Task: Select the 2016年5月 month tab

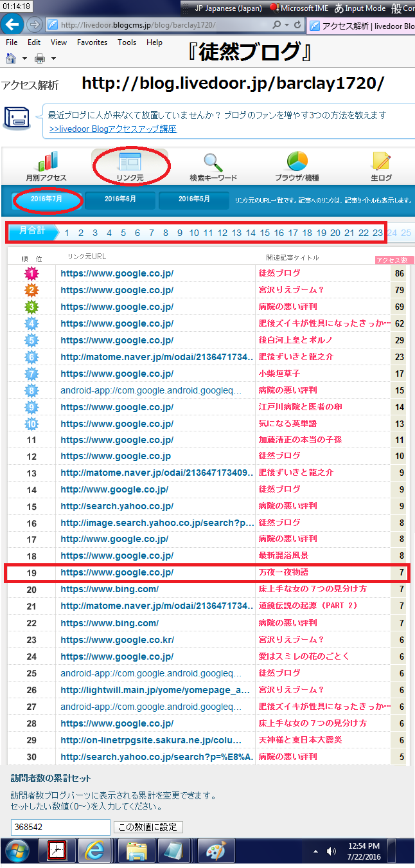Action: click(x=194, y=199)
